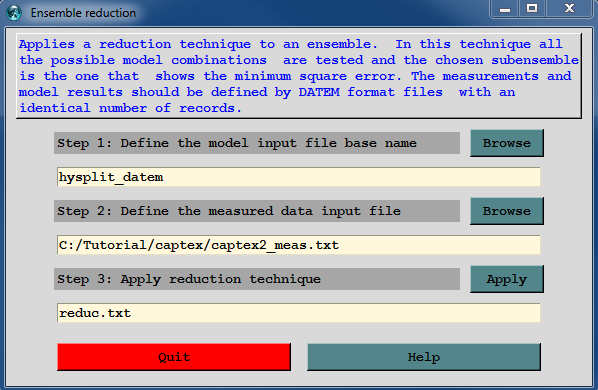Click the globe icon in the title bar
Viewport: 598px width, 390px height.
[x=14, y=13]
